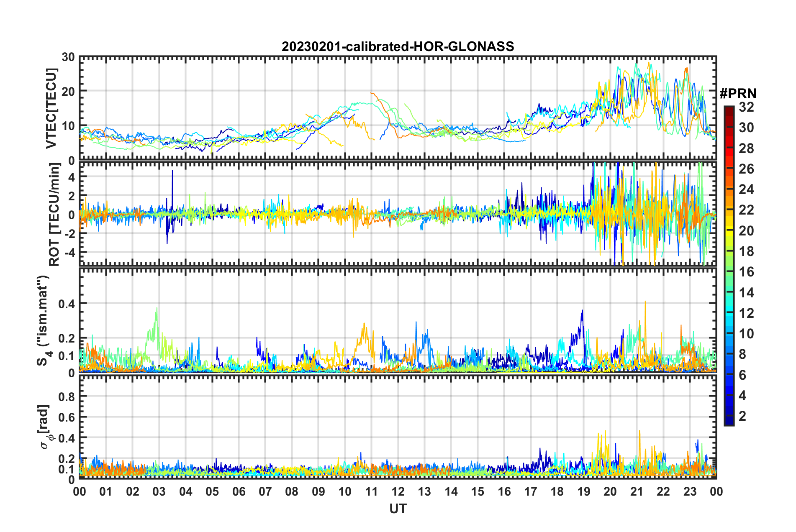Click the plot title 20230201-calibrated-HOR-GLONASS
The width and height of the screenshot is (796, 532).
point(398,46)
